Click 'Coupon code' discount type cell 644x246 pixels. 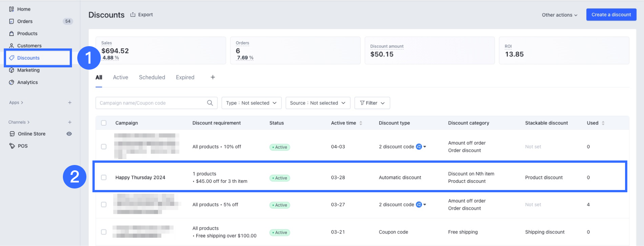pyautogui.click(x=393, y=232)
